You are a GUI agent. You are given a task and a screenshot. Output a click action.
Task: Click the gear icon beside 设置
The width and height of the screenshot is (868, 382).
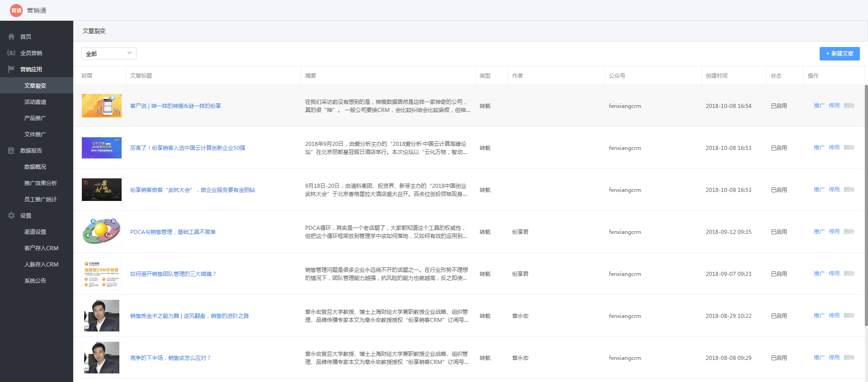11,215
